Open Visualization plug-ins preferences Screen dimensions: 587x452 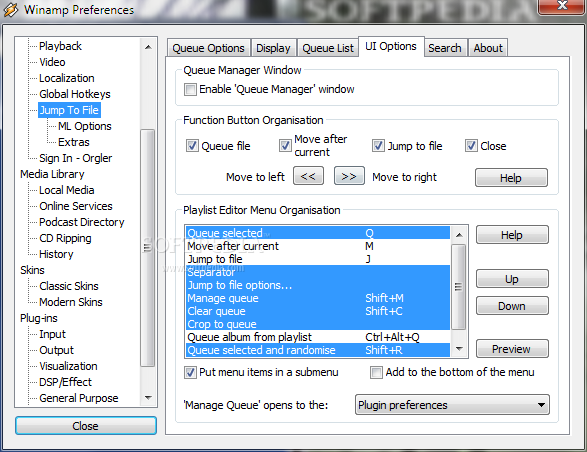click(x=69, y=366)
